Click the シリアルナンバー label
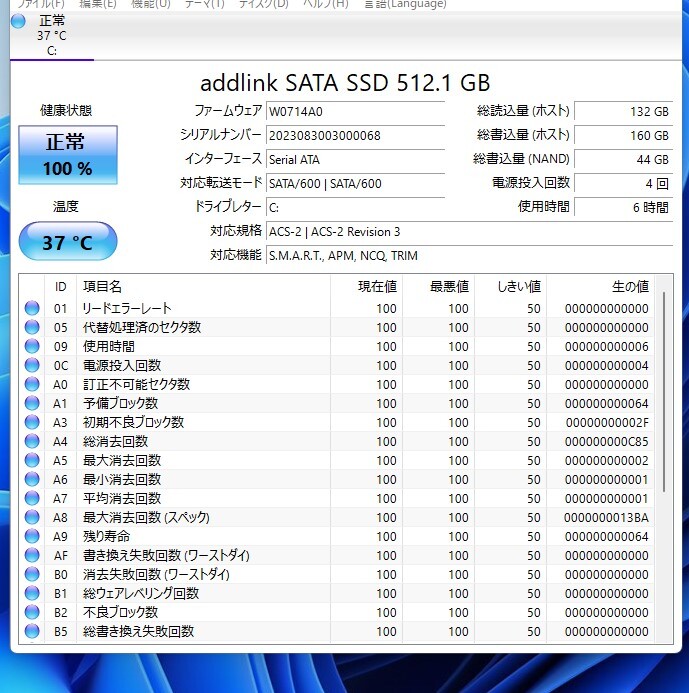Viewport: 689px width, 693px height. [x=221, y=135]
